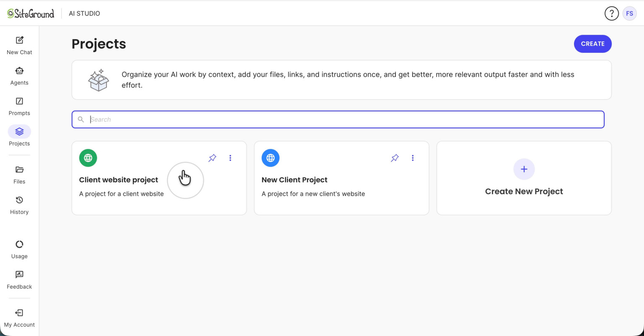Select the text "A project for a client website"
The height and width of the screenshot is (336, 644).
pyautogui.click(x=121, y=194)
